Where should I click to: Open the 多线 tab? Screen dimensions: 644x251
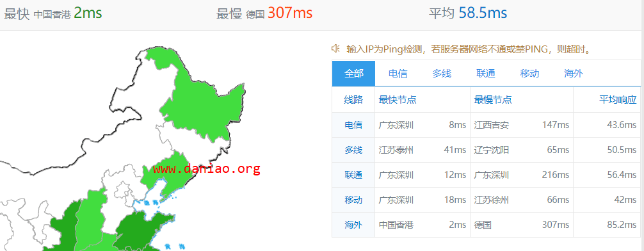[x=442, y=74]
